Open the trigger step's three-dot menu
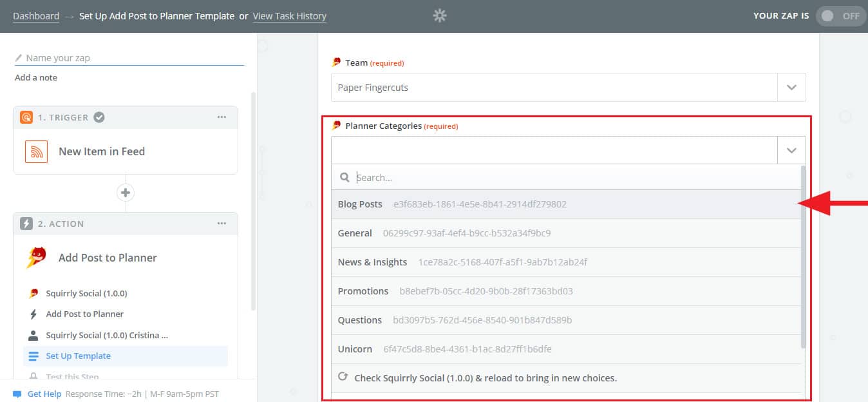 pos(222,117)
